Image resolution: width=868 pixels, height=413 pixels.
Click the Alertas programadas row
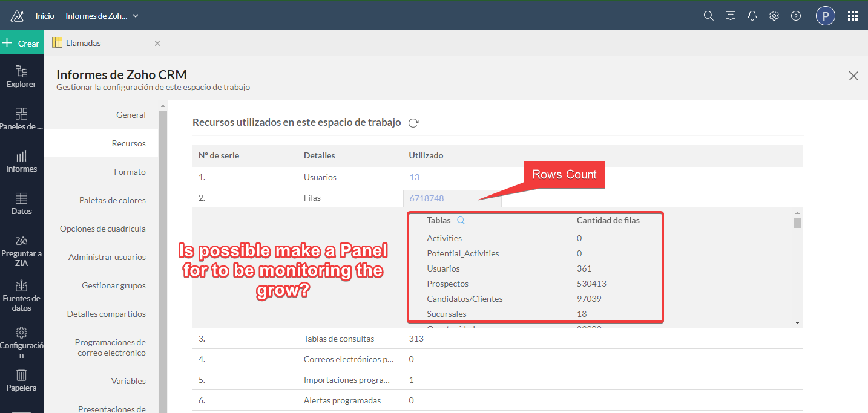[497, 400]
